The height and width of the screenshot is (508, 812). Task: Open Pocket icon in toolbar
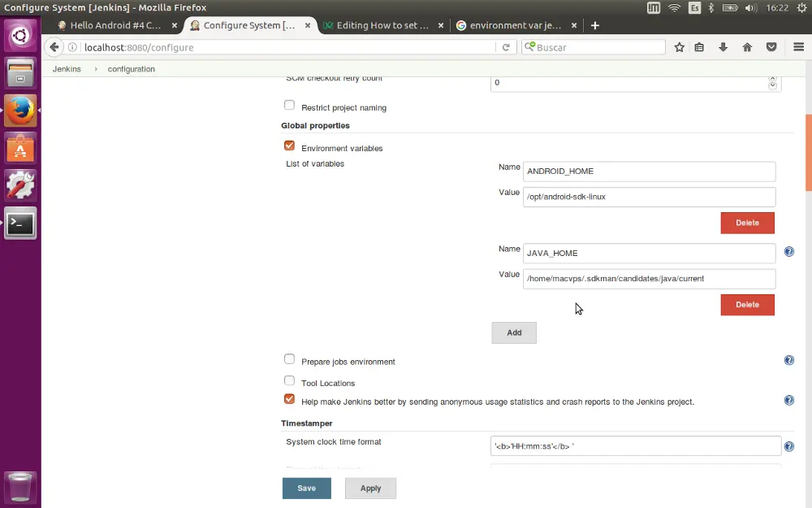pyautogui.click(x=771, y=47)
